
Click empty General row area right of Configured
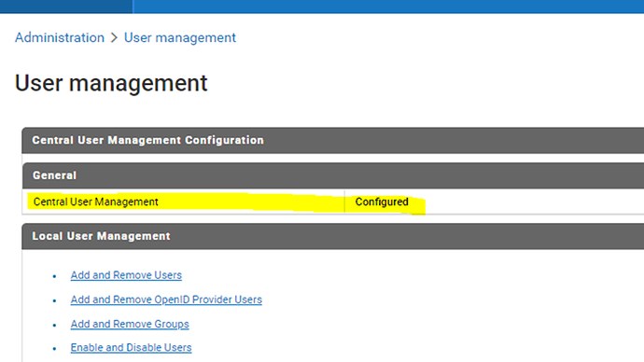pyautogui.click(x=534, y=202)
